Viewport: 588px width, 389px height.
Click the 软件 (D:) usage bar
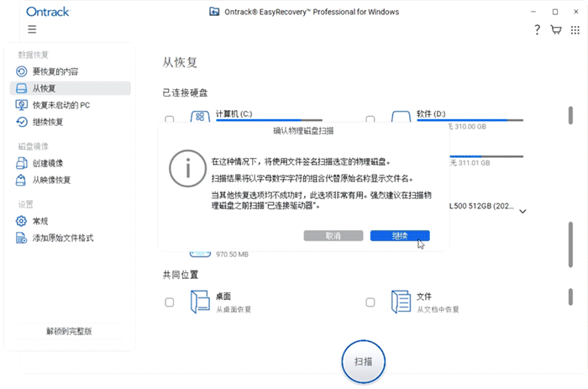pyautogui.click(x=470, y=120)
